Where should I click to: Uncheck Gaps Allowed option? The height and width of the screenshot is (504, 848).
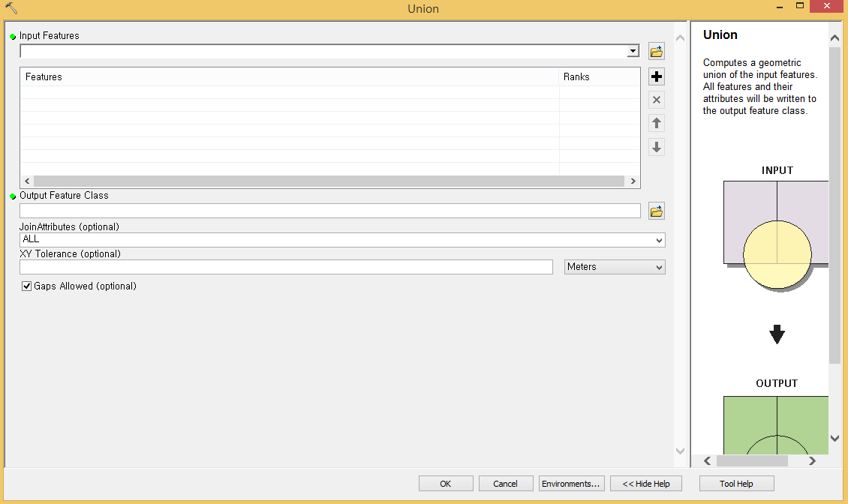26,286
